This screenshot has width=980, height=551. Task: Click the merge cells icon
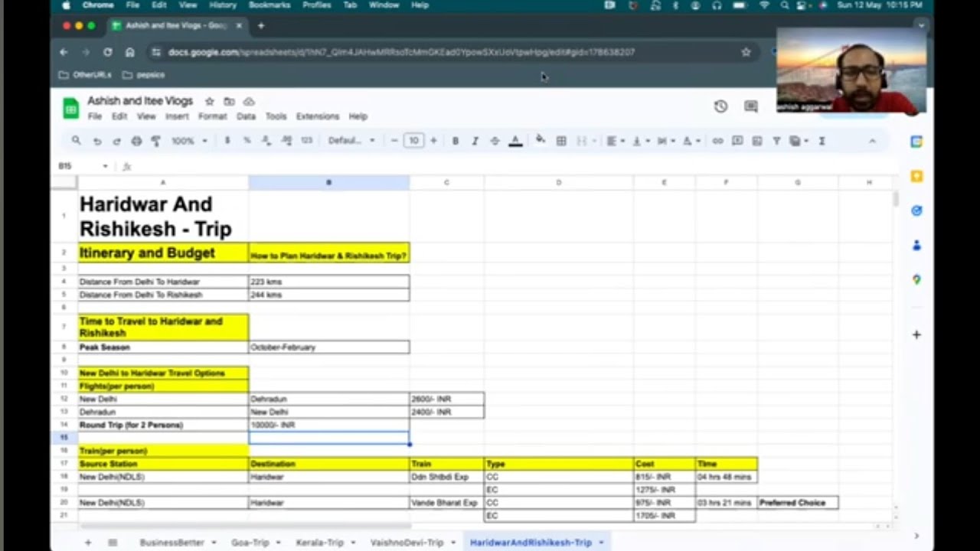582,141
